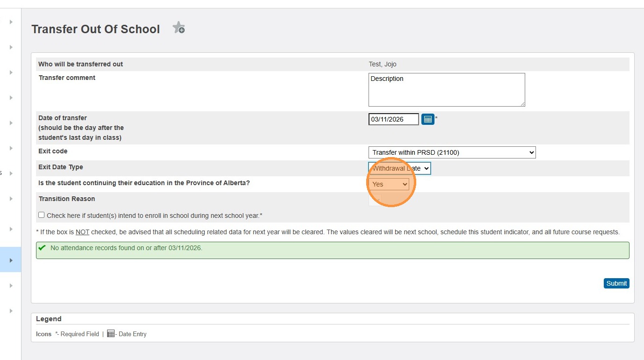
Task: Click the Submit button
Action: pos(616,283)
